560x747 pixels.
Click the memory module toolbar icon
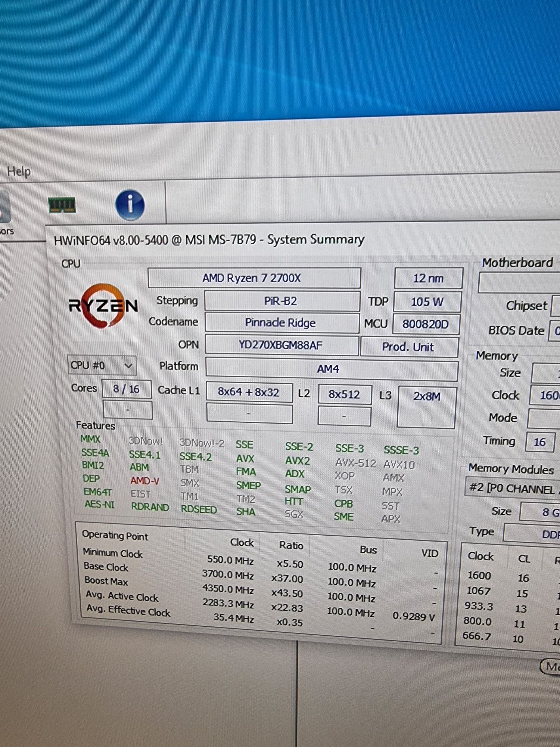[62, 205]
